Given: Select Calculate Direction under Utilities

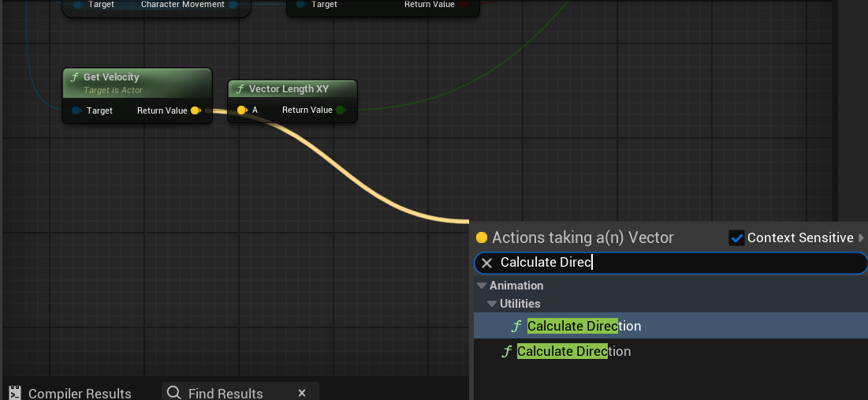Looking at the screenshot, I should (x=671, y=326).
